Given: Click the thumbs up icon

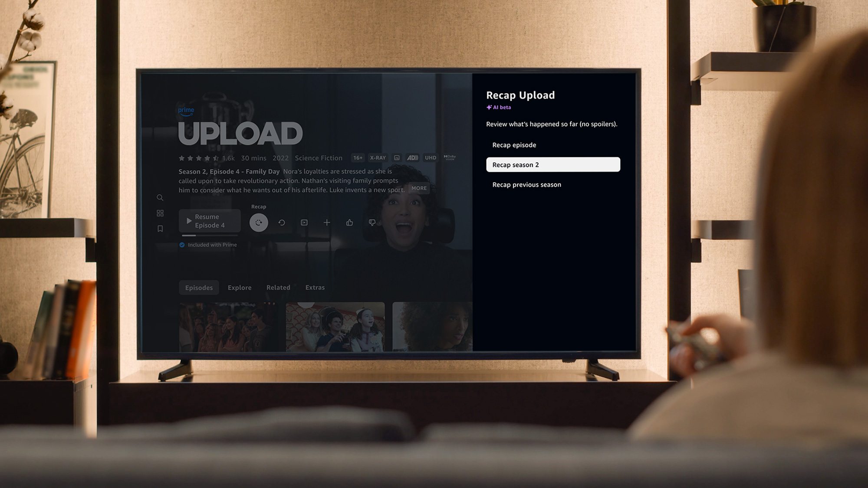Looking at the screenshot, I should 349,222.
